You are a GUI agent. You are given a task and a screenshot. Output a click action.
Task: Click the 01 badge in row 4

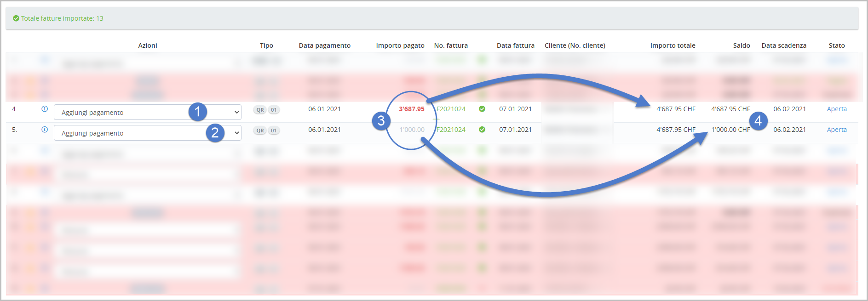tap(274, 110)
